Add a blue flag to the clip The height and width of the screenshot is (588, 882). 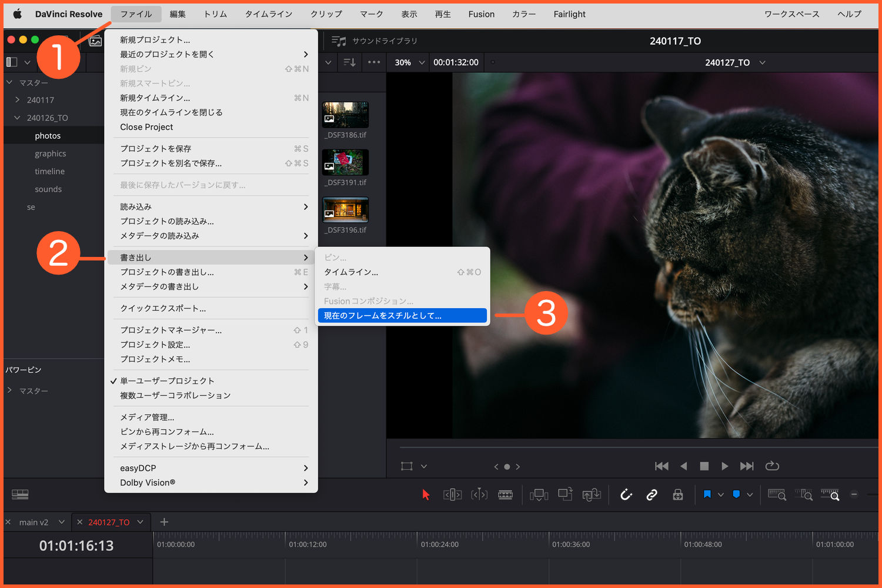[707, 495]
